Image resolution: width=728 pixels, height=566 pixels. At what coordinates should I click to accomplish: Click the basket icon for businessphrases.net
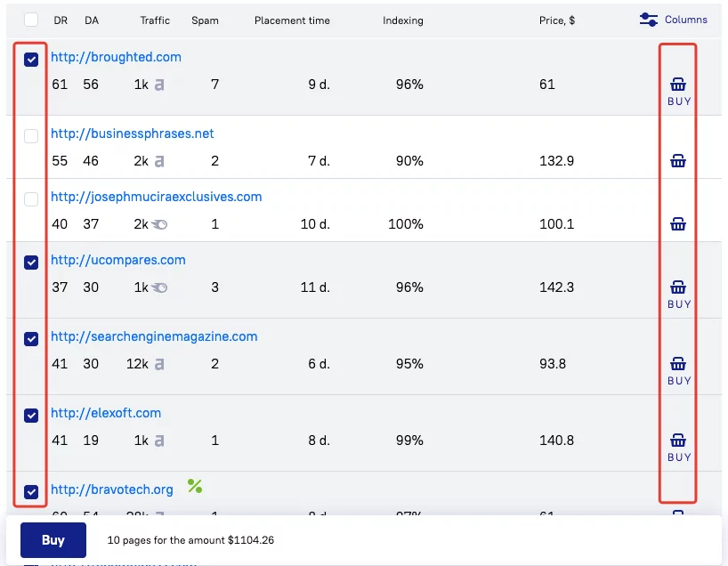coord(678,161)
